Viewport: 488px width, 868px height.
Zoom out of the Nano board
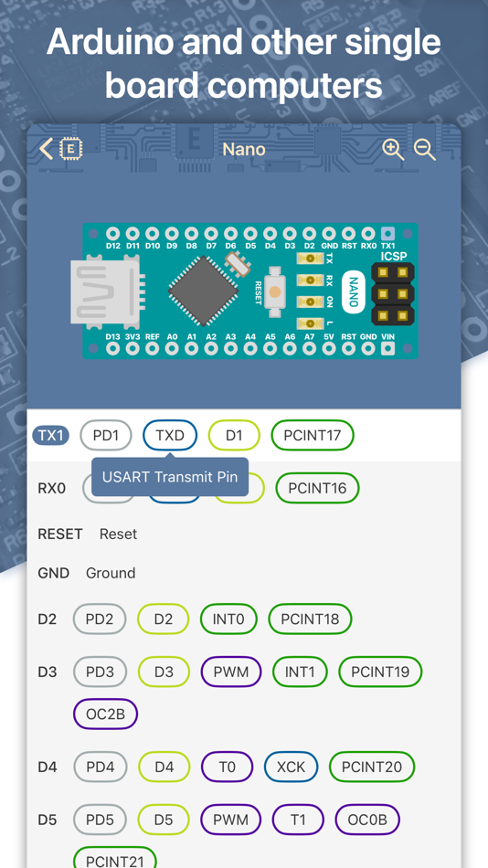coord(425,149)
